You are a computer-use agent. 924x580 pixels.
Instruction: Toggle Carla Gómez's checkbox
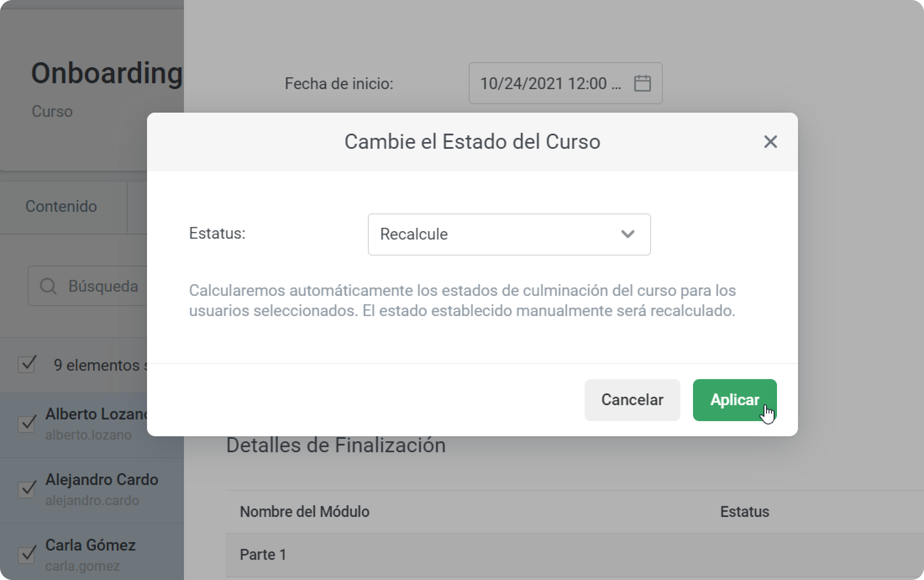(x=27, y=554)
